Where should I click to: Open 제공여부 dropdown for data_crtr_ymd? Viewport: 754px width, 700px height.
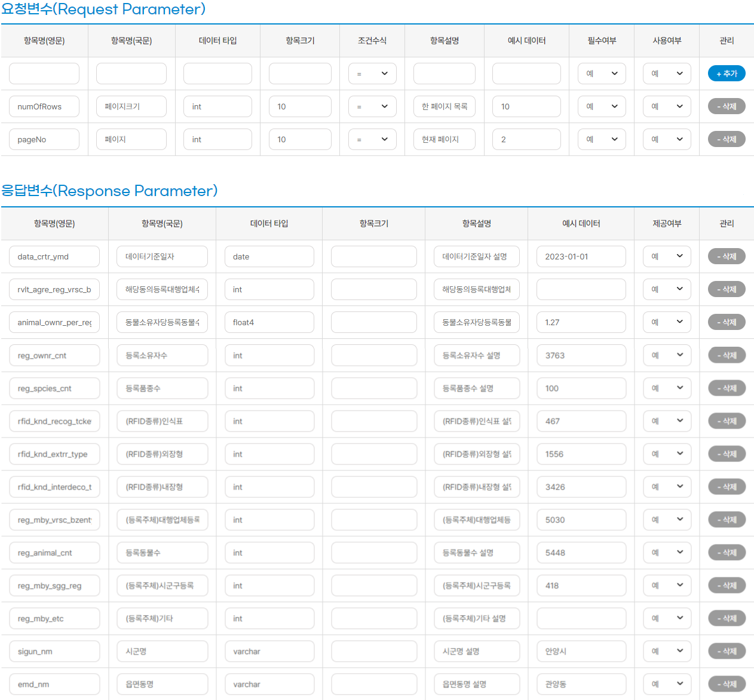[667, 256]
